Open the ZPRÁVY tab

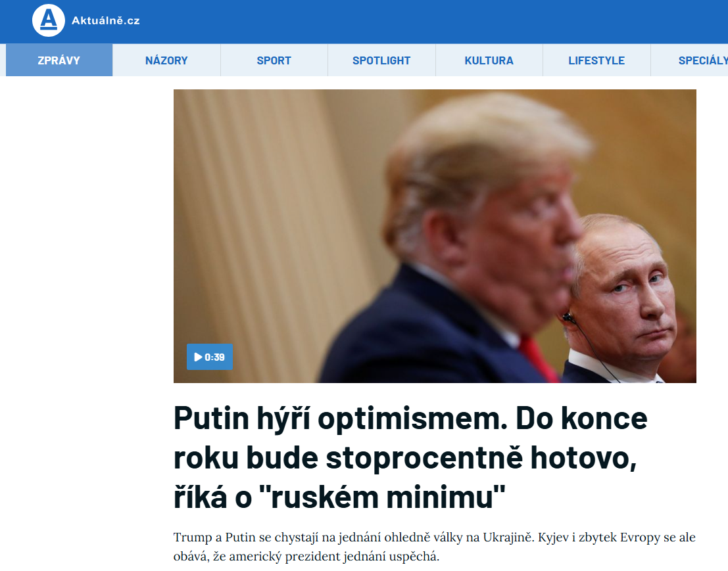[59, 60]
